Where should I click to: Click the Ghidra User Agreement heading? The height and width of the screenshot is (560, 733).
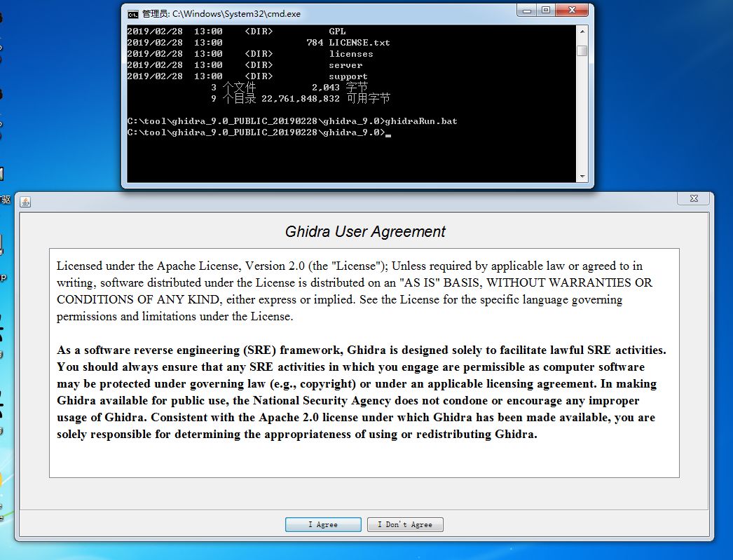pyautogui.click(x=365, y=231)
